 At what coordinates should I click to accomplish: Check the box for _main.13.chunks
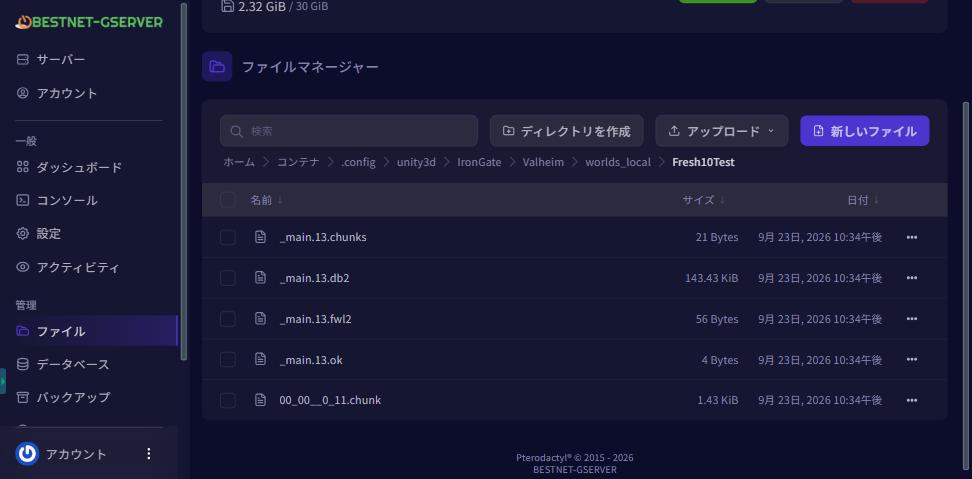(228, 237)
